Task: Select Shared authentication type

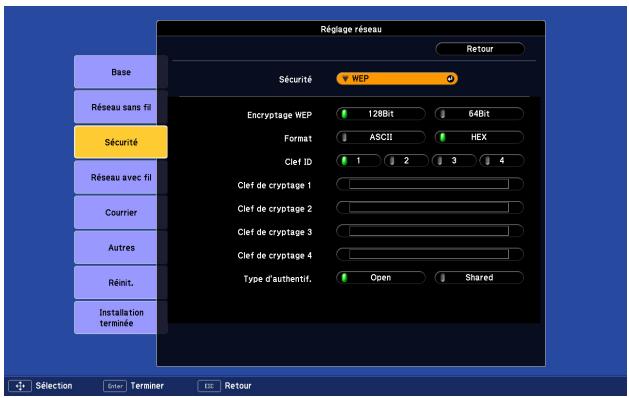Action: pyautogui.click(x=479, y=278)
